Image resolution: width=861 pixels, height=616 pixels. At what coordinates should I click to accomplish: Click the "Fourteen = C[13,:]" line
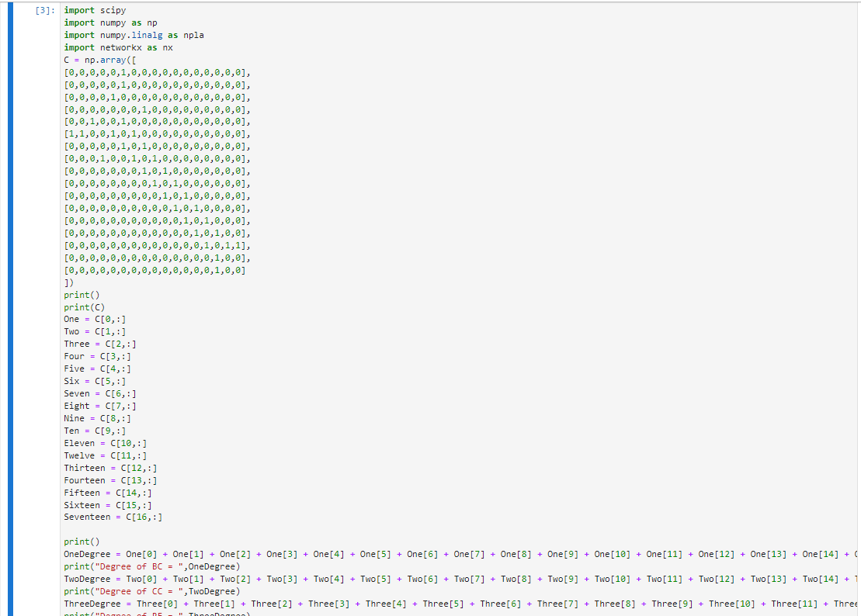[x=110, y=480]
